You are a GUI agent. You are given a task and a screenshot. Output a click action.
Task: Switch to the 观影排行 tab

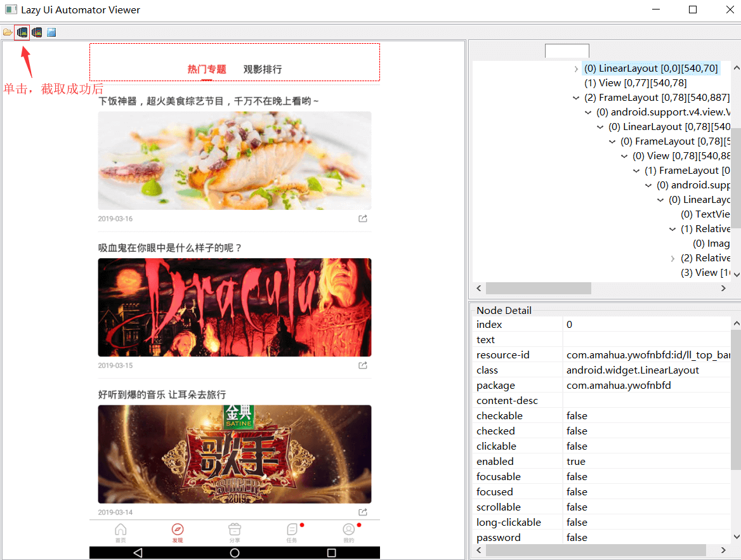262,70
